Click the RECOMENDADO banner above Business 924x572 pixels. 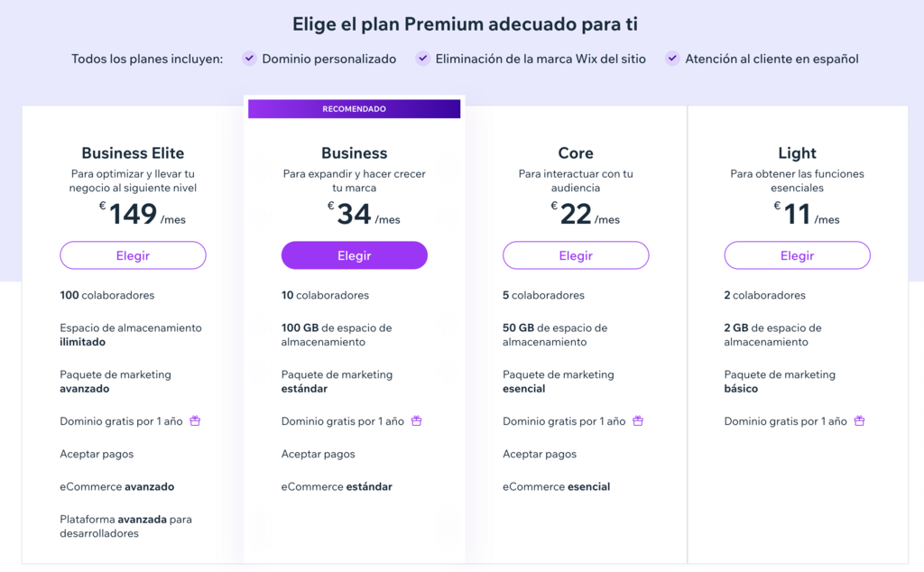point(354,108)
